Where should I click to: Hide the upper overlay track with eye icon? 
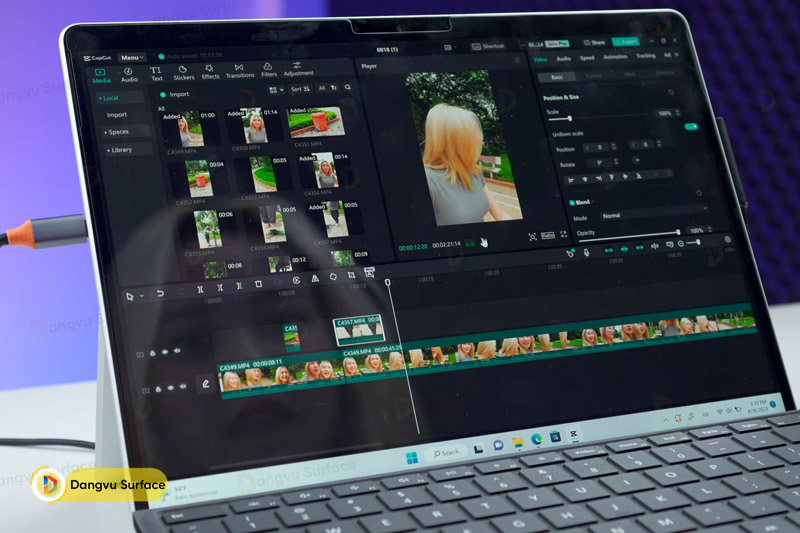click(165, 352)
